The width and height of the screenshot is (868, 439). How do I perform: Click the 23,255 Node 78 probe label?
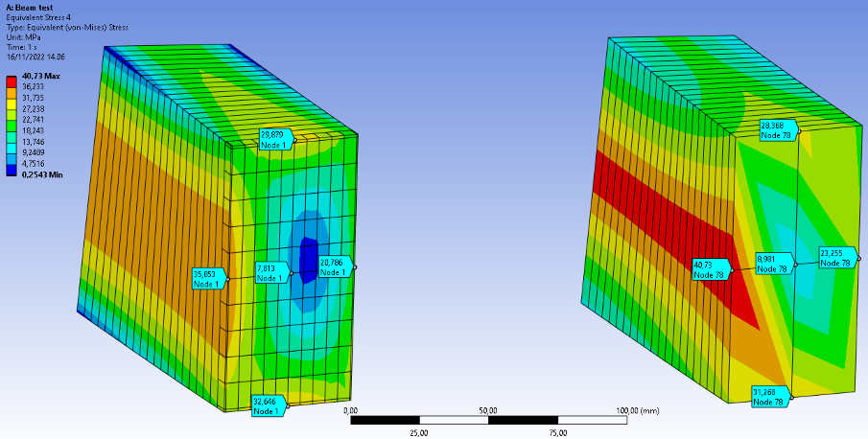(x=838, y=258)
